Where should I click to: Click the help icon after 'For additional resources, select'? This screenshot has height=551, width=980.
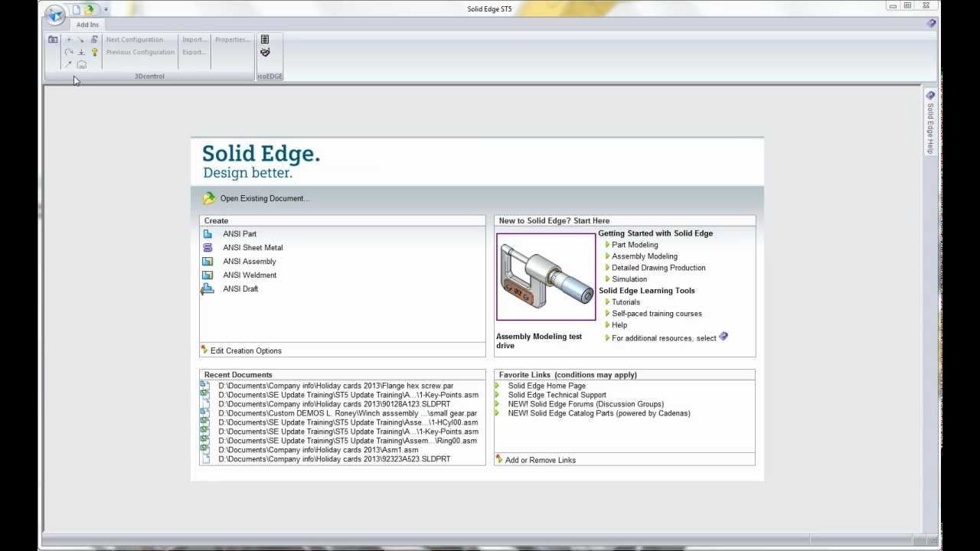point(724,337)
